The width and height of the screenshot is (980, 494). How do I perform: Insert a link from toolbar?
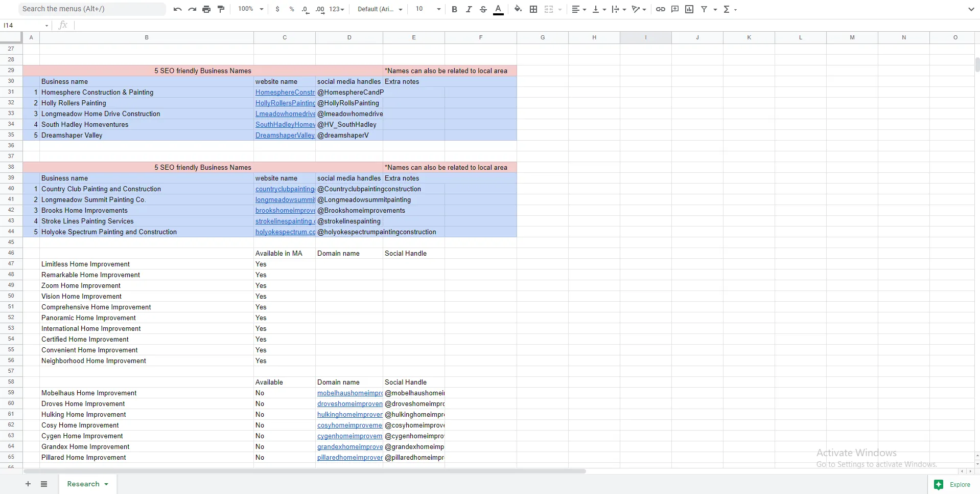click(661, 9)
